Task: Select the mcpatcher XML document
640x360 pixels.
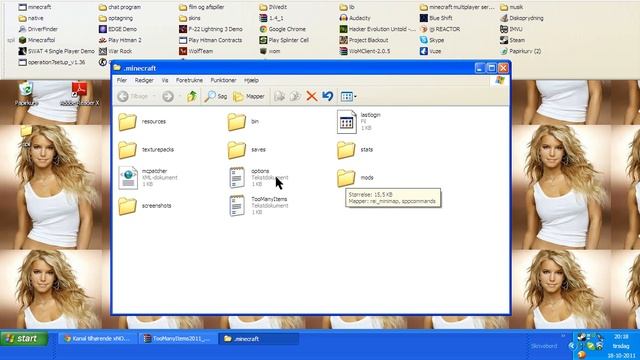Action: 148,178
